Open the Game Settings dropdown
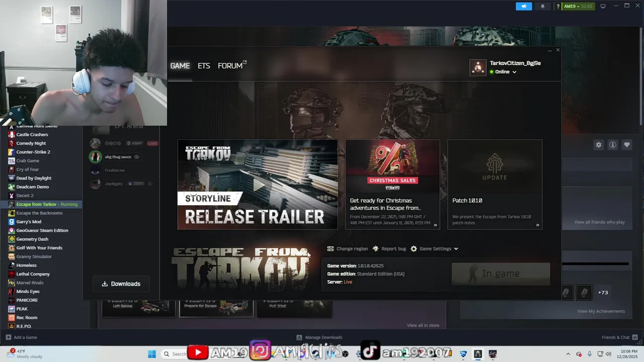 435,249
